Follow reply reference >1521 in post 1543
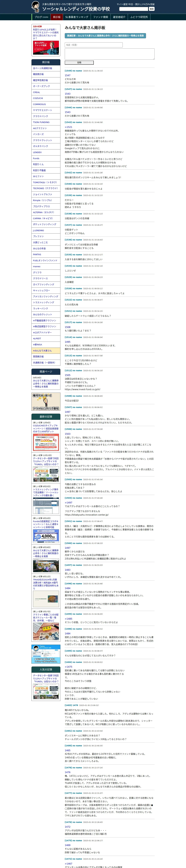 (69, 127)
